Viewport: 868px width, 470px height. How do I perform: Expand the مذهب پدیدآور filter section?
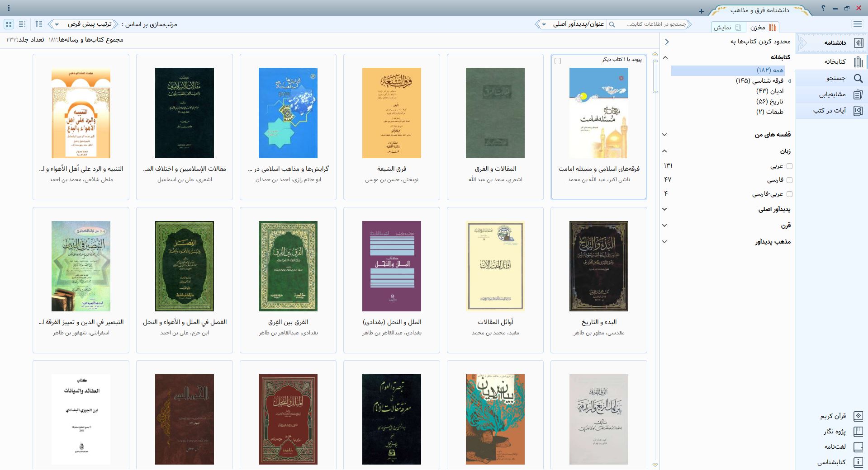pos(665,242)
